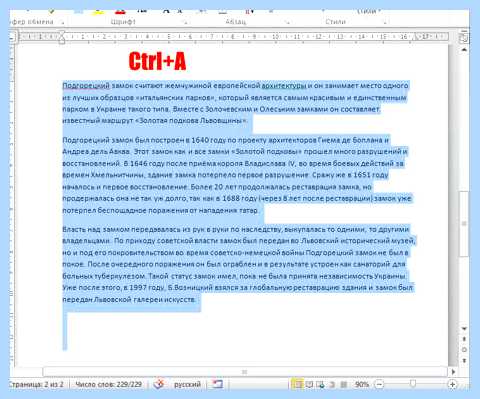
Task: Click the horizontal scrollbar right arrow
Action: [453, 371]
